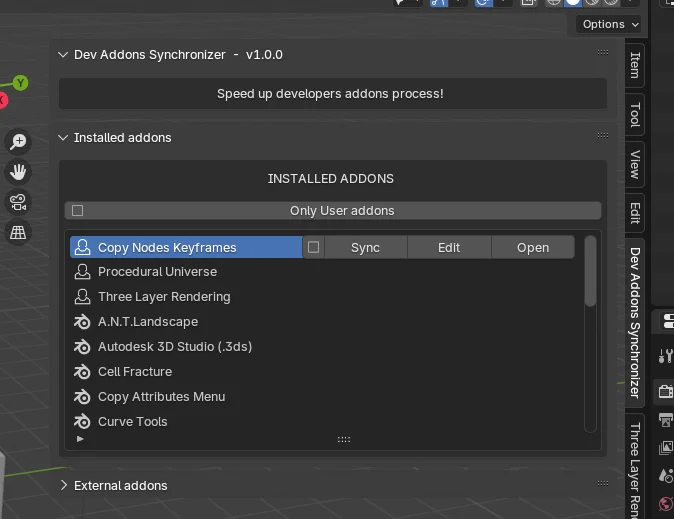Select wireframe viewport shading mode
The image size is (674, 519).
point(554,3)
